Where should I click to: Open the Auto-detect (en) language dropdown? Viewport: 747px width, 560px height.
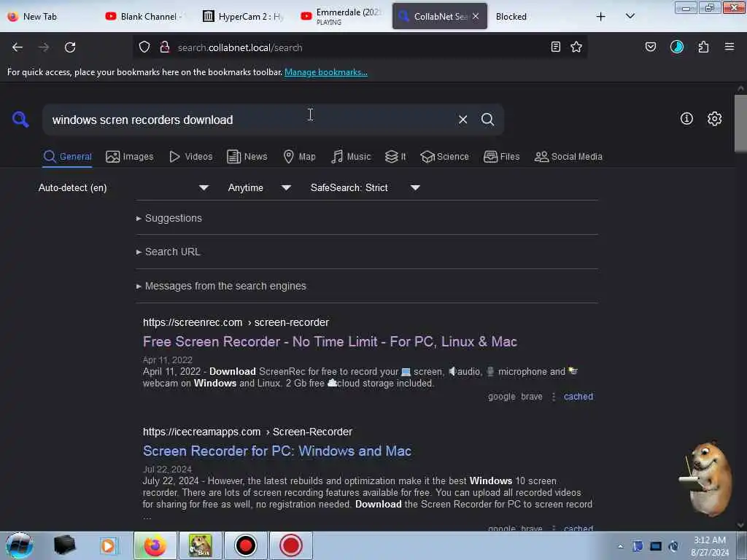pyautogui.click(x=123, y=187)
